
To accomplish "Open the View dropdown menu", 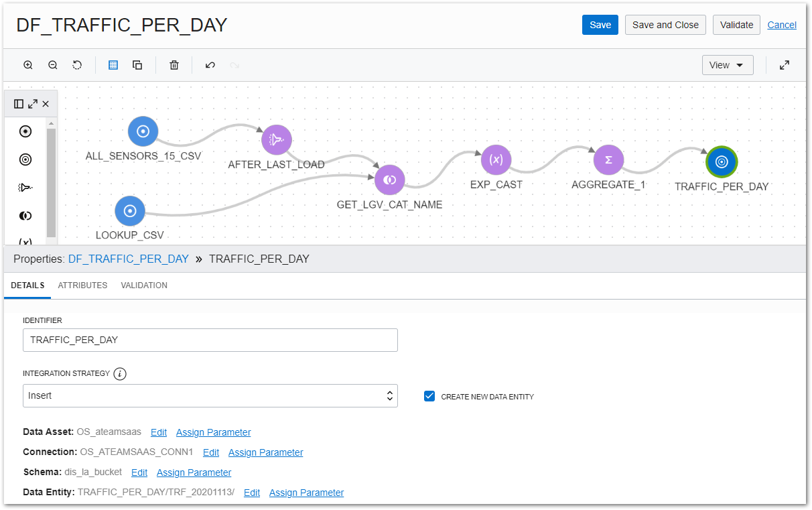I will 728,64.
